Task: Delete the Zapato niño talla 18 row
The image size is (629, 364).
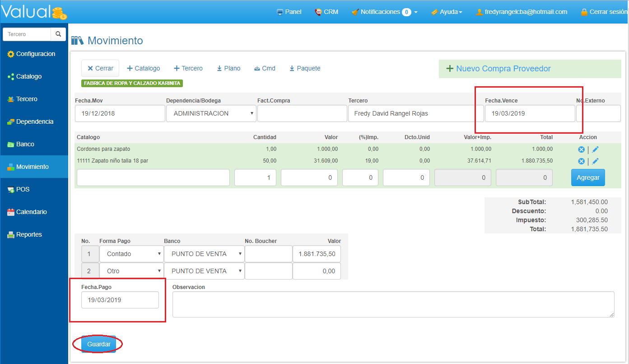Action: [x=581, y=161]
